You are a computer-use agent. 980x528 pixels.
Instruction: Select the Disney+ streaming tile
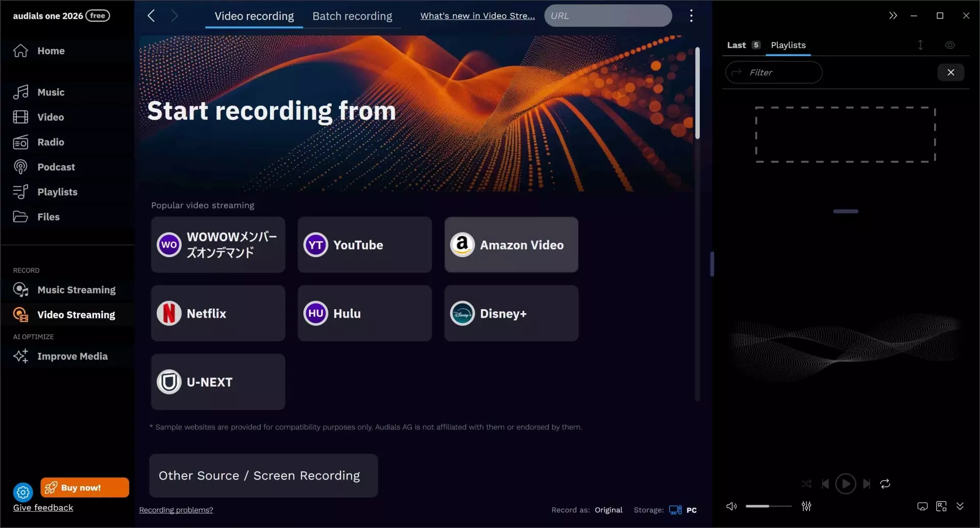[x=511, y=313]
